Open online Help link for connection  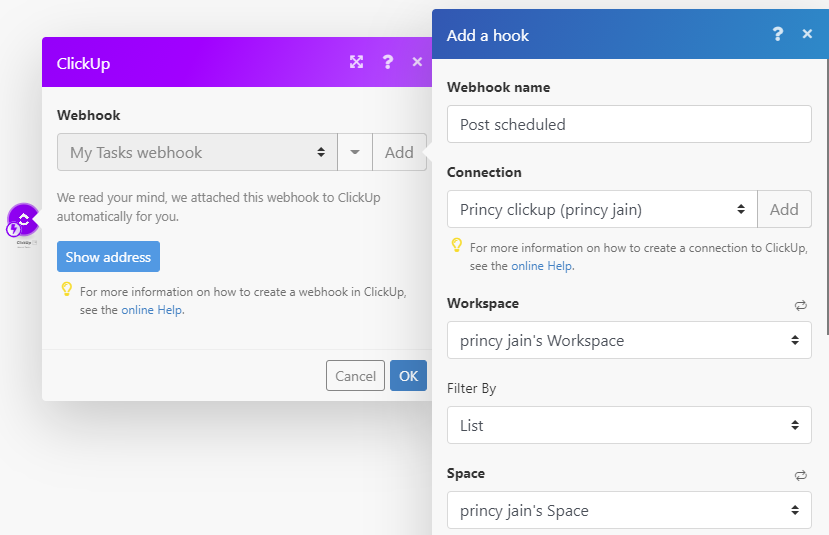541,266
